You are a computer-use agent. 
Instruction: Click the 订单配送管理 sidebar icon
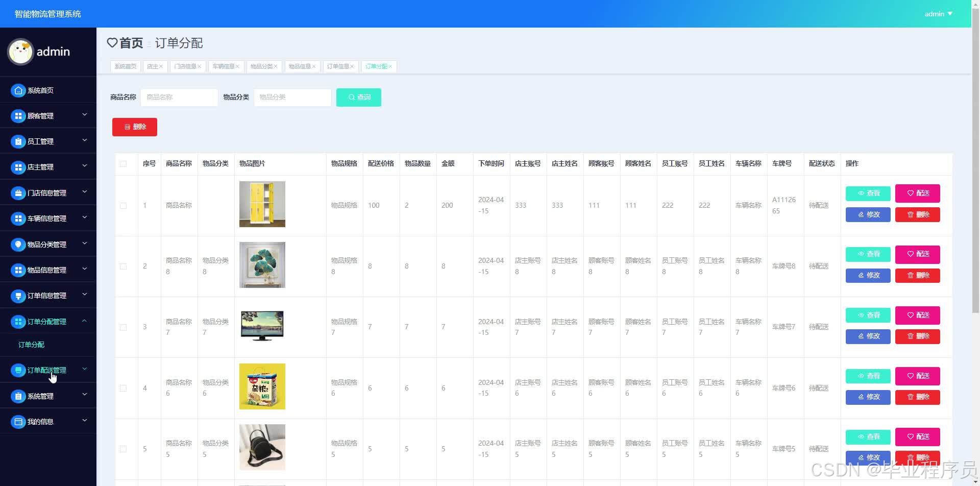pyautogui.click(x=18, y=370)
